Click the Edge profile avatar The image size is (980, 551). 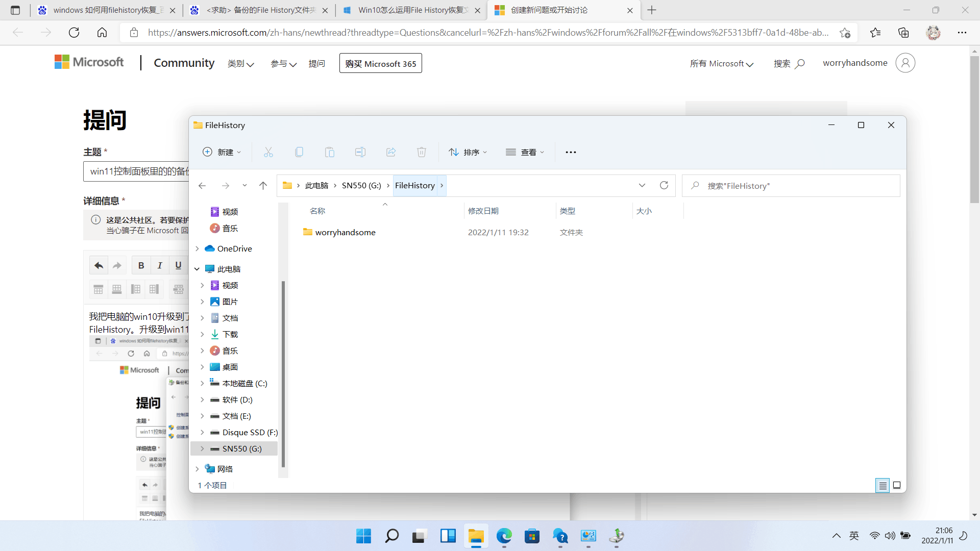point(934,33)
